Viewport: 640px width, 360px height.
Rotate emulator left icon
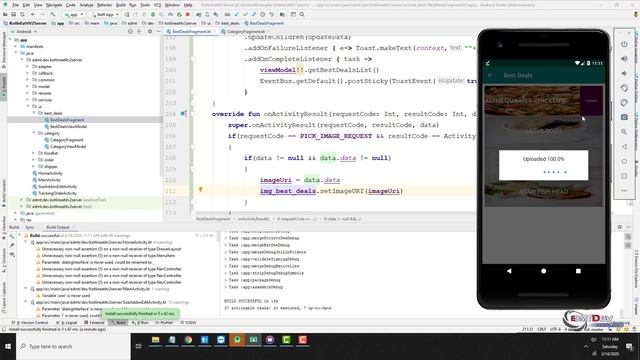coord(624,88)
